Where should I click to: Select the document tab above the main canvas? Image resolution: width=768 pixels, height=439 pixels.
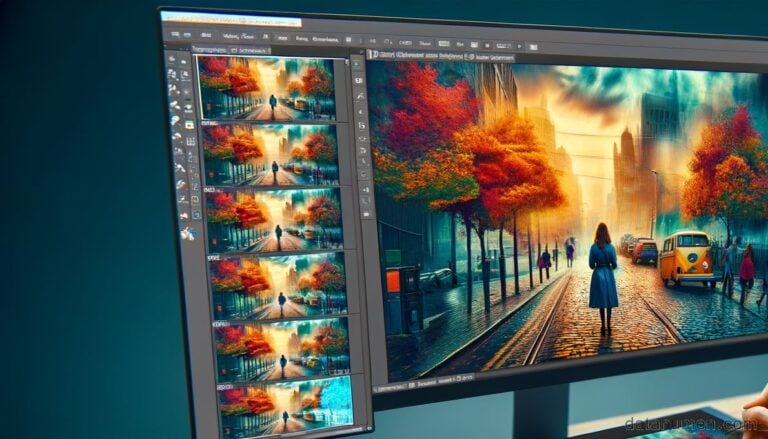click(x=441, y=56)
